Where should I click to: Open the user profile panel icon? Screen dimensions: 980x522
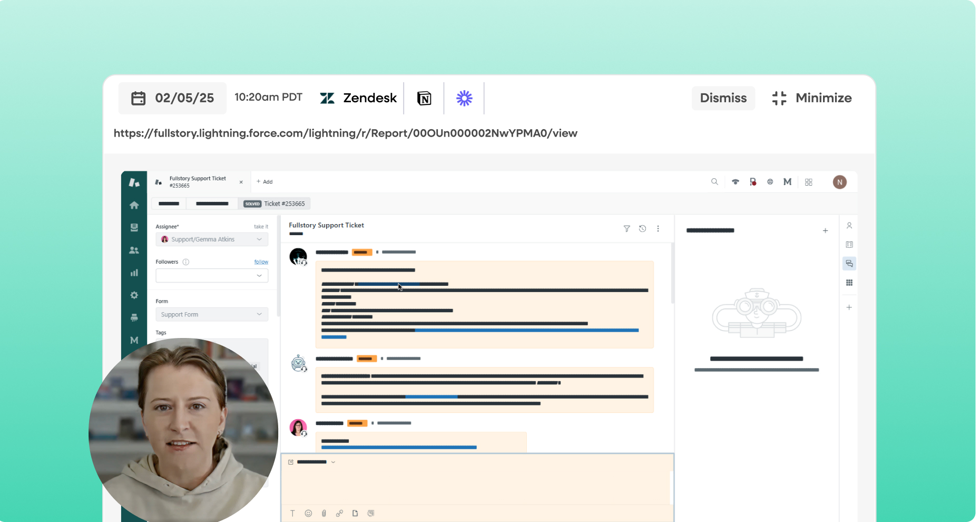point(849,226)
